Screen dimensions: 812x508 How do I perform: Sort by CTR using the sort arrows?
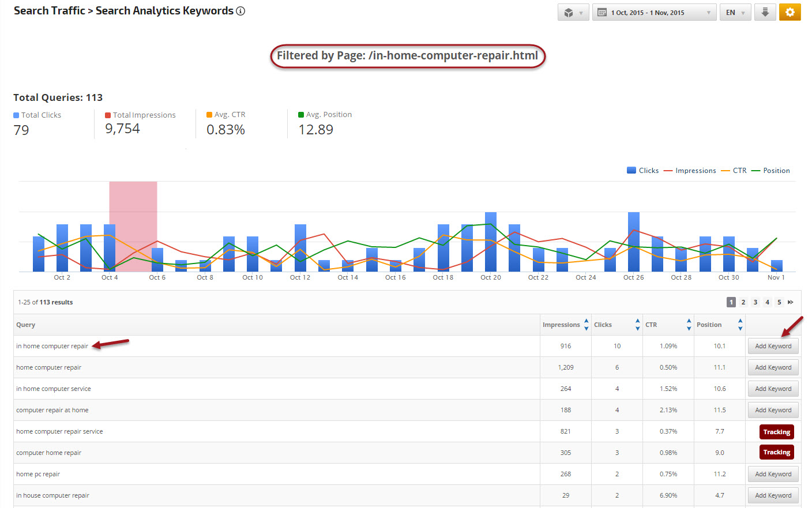coord(689,325)
